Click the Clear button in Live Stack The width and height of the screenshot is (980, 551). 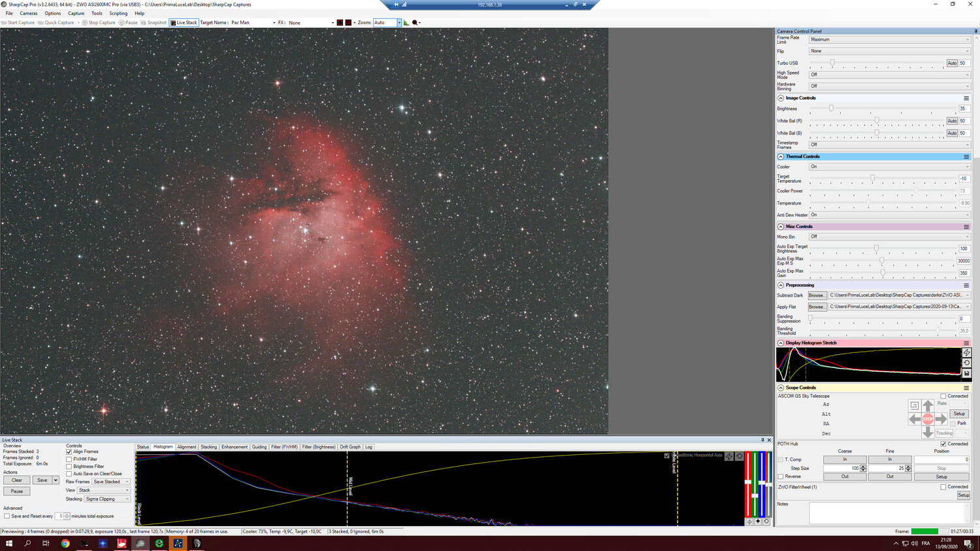click(17, 480)
